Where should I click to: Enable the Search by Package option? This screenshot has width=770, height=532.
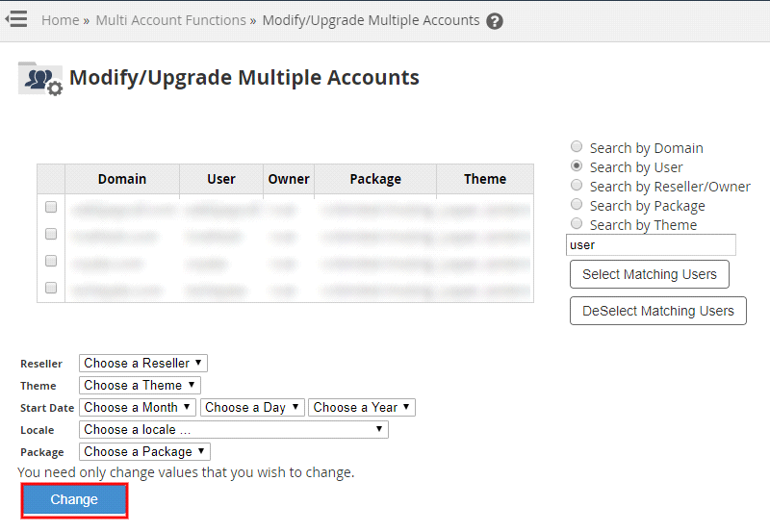[x=577, y=205]
